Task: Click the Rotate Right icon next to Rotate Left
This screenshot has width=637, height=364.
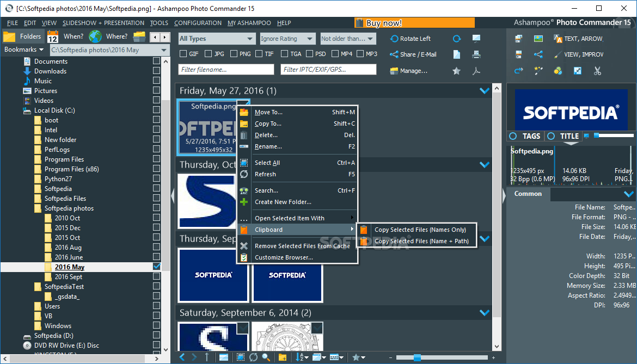Action: 457,39
